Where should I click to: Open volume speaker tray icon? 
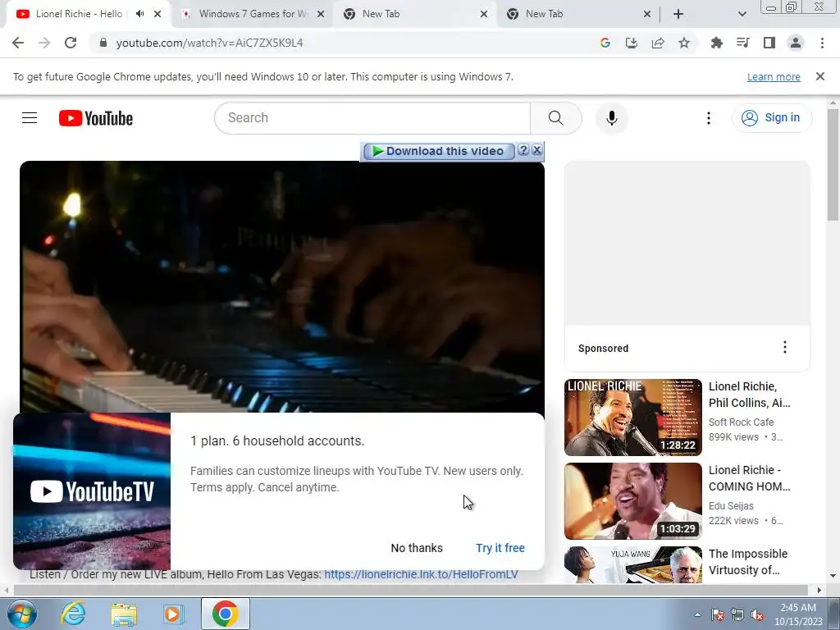(757, 614)
